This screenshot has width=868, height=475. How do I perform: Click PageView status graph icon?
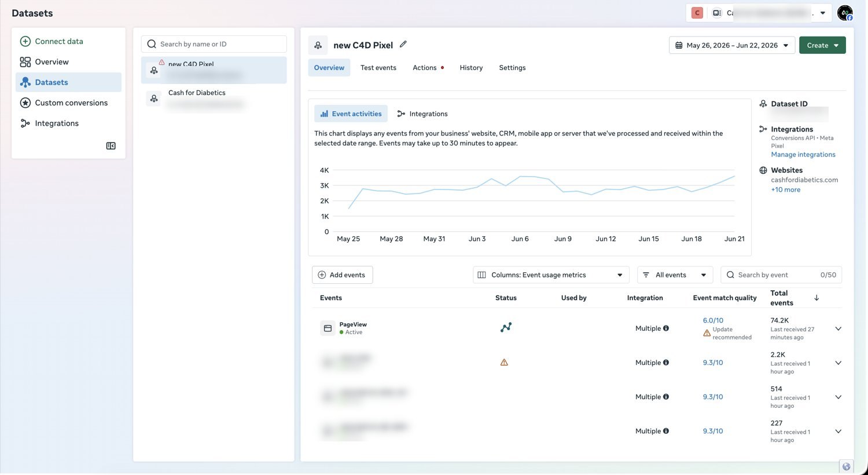pos(506,327)
